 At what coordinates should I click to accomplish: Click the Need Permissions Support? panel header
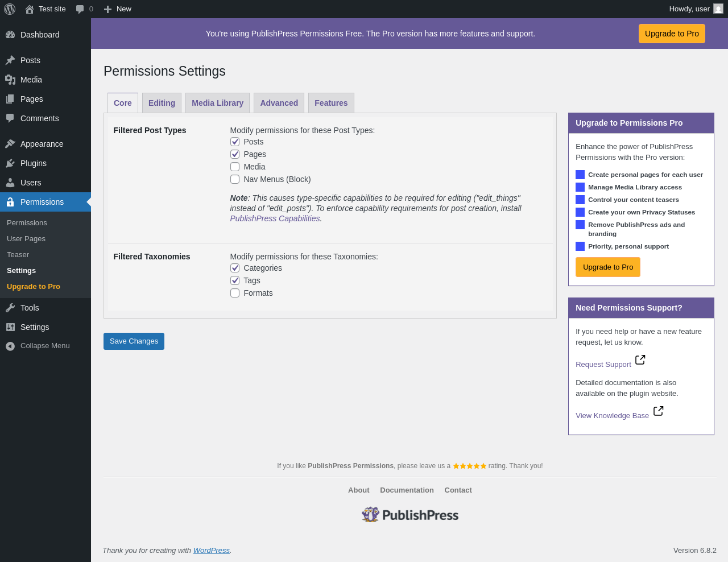[641, 308]
